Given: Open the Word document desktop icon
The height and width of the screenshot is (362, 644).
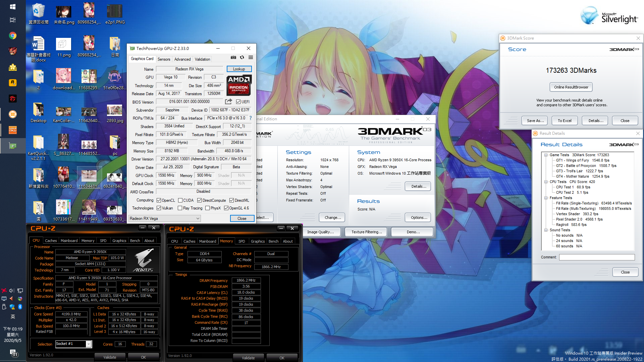Looking at the screenshot, I should [x=39, y=49].
